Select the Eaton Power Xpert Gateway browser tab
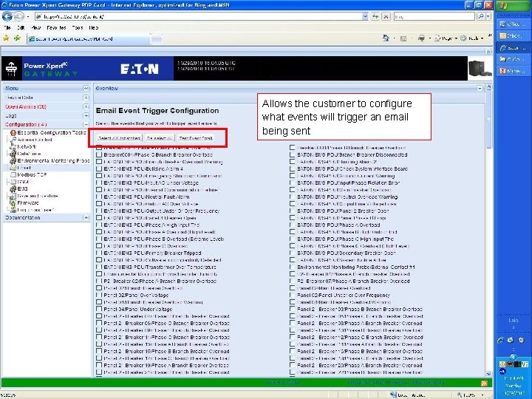The image size is (532, 399). (x=88, y=38)
